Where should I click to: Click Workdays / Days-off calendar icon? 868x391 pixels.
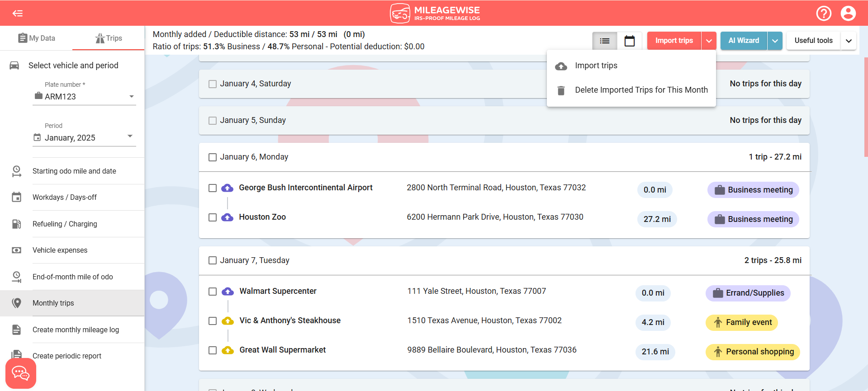pos(17,197)
